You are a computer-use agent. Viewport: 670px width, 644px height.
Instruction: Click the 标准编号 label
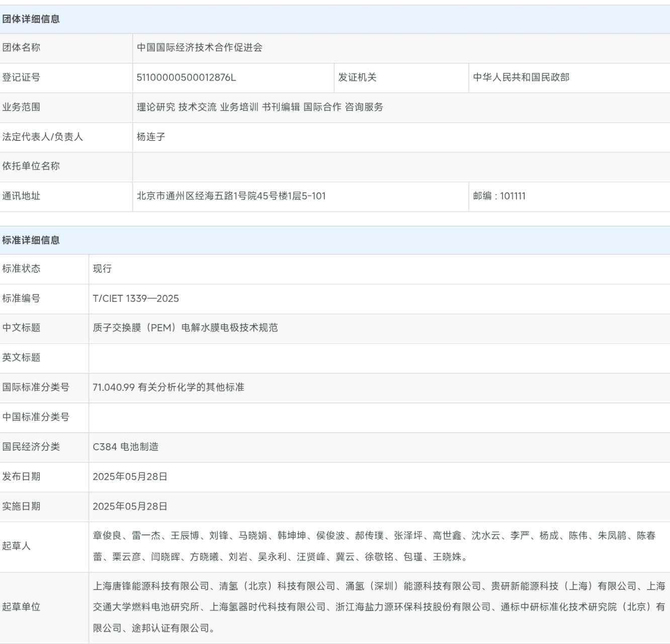click(21, 298)
